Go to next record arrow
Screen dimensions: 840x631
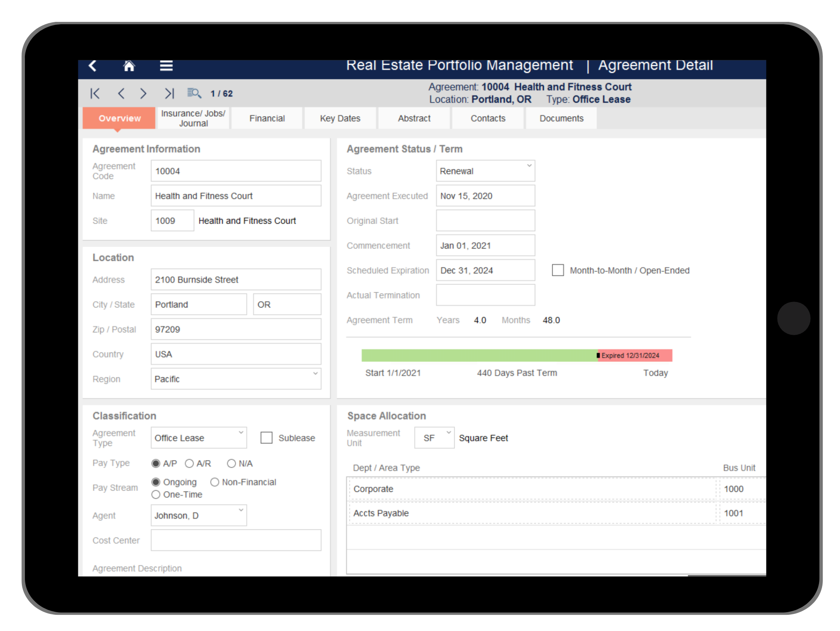(x=143, y=93)
